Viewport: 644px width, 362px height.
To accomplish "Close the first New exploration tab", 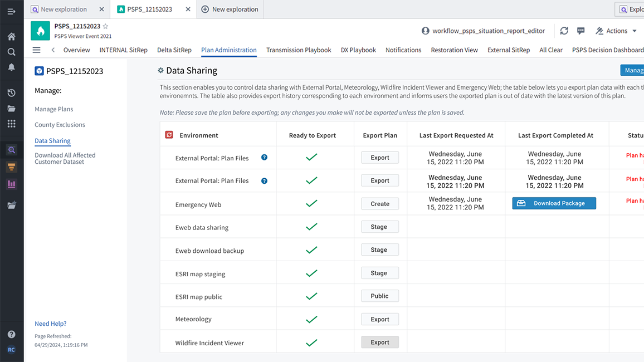I will tap(101, 9).
